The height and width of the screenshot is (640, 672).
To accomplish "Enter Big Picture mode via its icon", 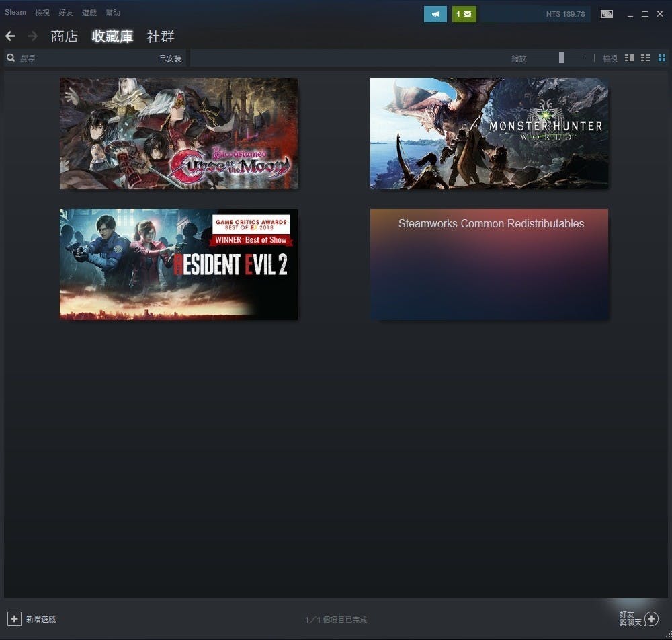I will [x=607, y=14].
